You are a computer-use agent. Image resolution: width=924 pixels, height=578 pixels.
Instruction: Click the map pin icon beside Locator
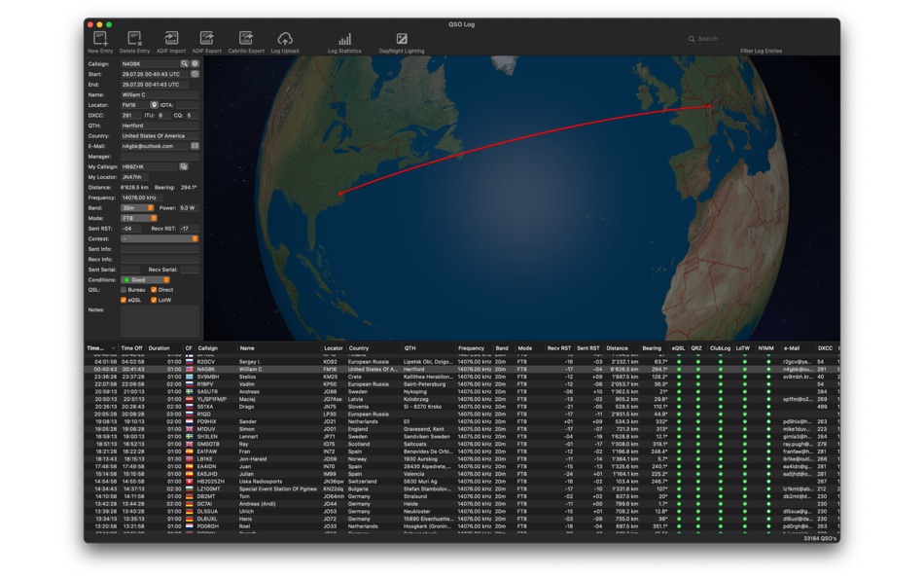[155, 105]
